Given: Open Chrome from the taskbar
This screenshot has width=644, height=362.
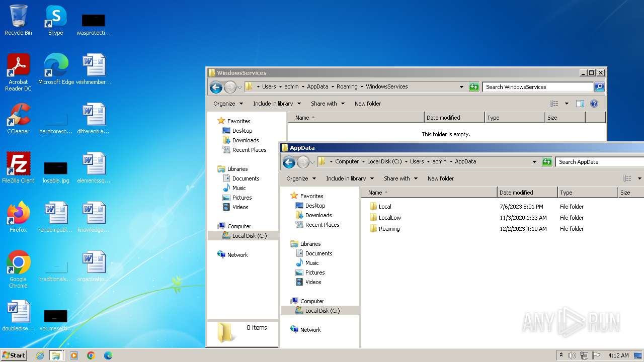Looking at the screenshot, I should pyautogui.click(x=91, y=355).
